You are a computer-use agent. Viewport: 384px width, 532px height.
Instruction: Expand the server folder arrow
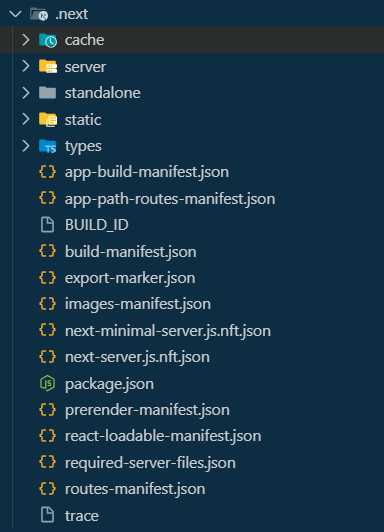point(26,66)
